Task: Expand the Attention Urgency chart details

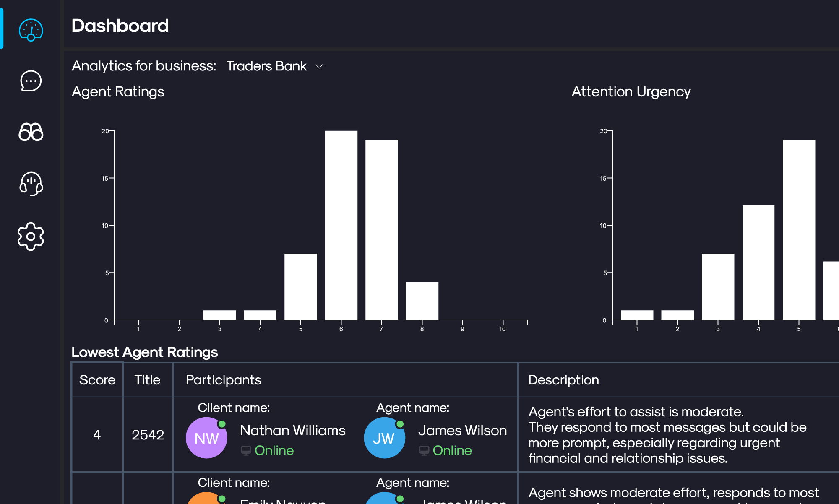Action: click(x=631, y=92)
